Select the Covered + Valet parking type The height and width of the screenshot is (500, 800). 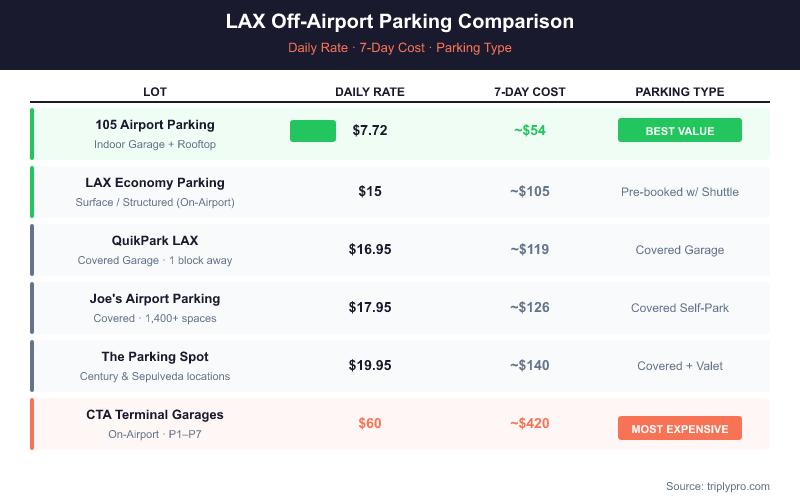click(x=680, y=366)
